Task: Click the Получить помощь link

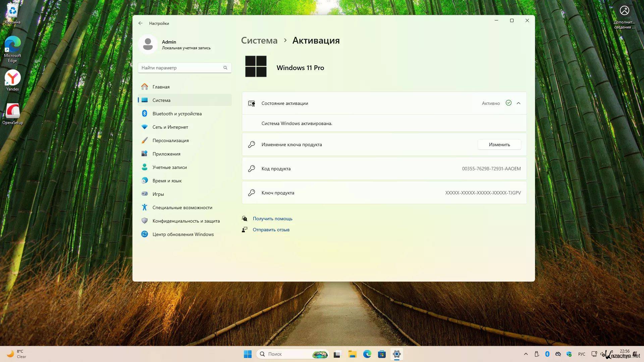Action: (272, 219)
